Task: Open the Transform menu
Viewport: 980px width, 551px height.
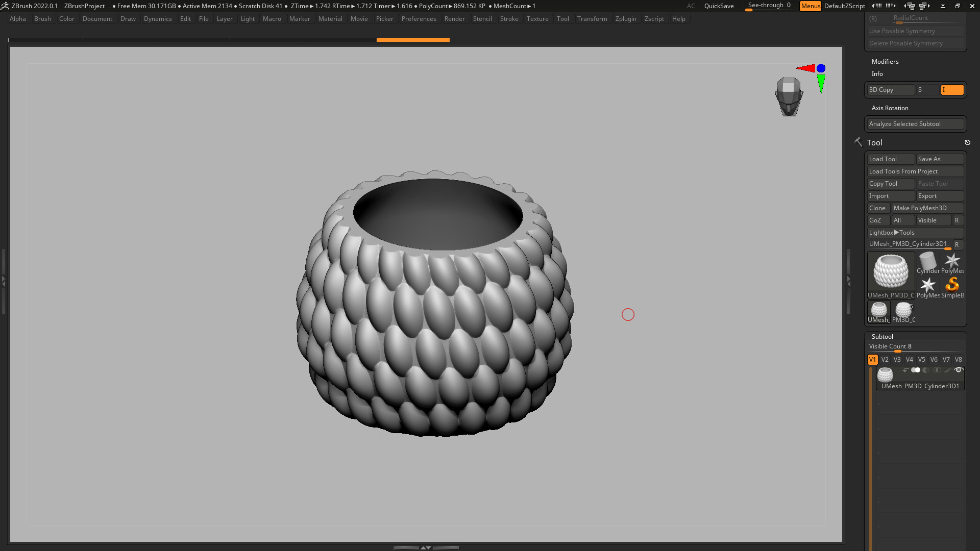Action: coord(592,19)
